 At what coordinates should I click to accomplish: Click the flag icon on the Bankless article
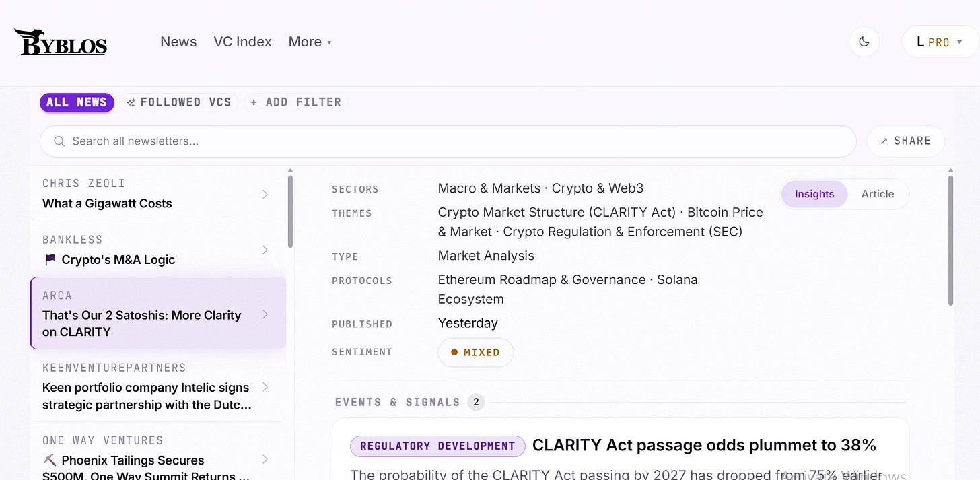point(50,260)
